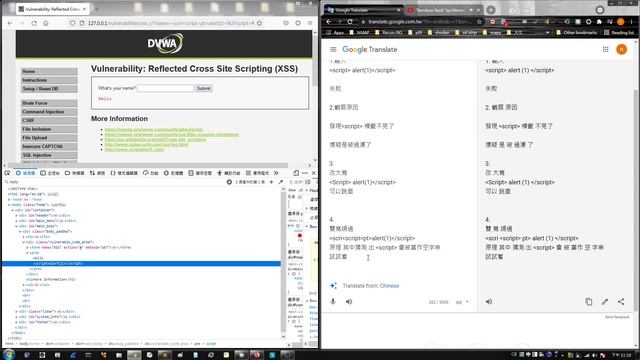Open Command Injection vulnerability page
Viewport: 640px width, 360px height.
49,111
